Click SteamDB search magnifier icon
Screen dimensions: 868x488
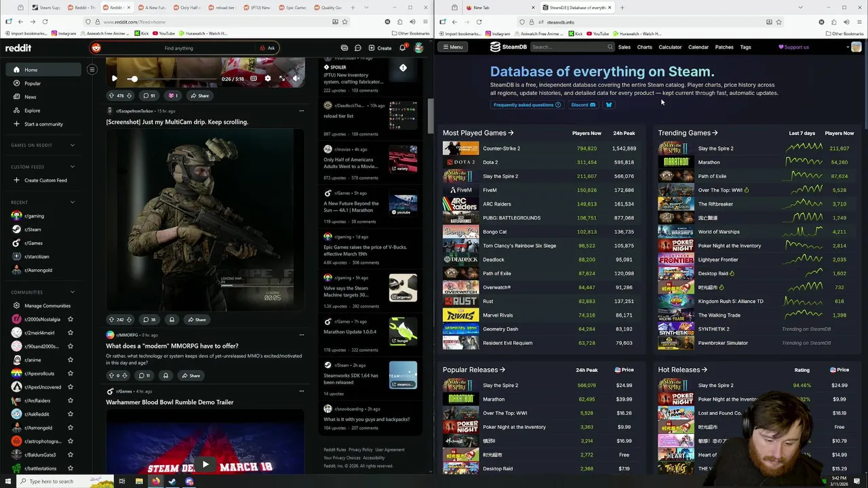point(610,47)
